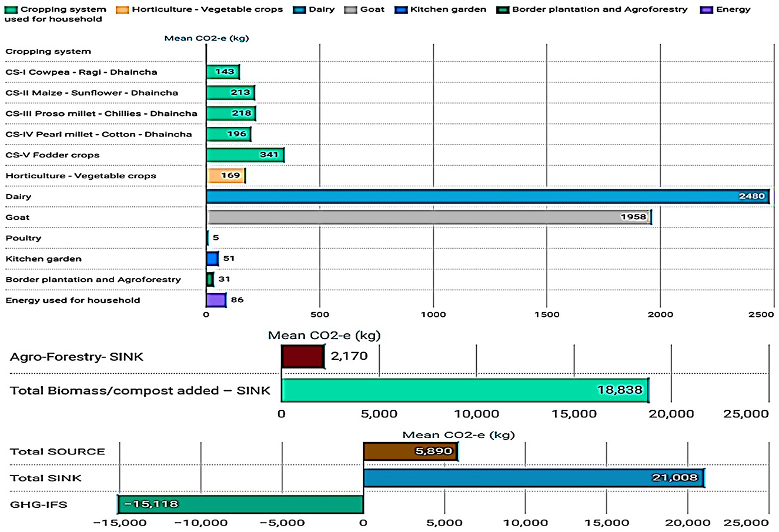Image resolution: width=779 pixels, height=532 pixels.
Task: Select the Energy value '86'
Action: coord(237,300)
